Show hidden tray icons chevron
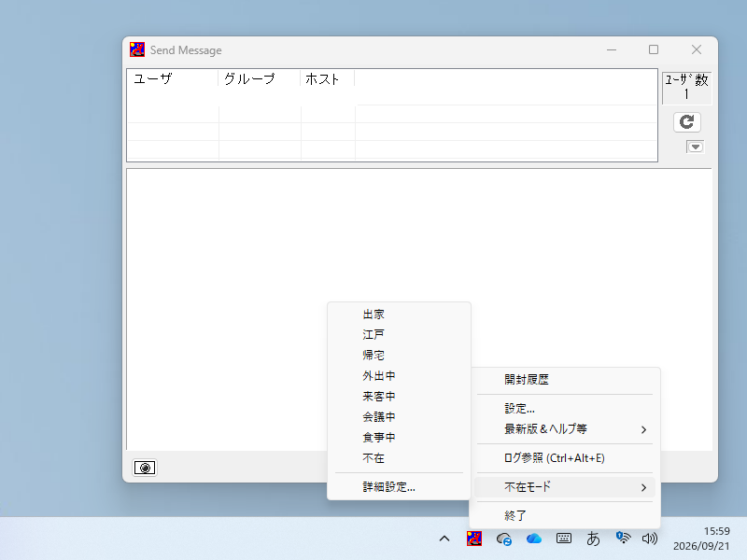Image resolution: width=747 pixels, height=560 pixels. point(444,539)
